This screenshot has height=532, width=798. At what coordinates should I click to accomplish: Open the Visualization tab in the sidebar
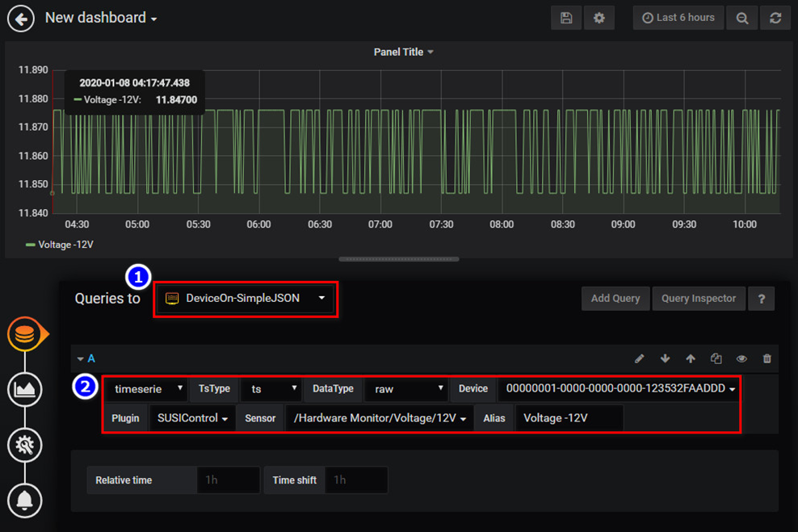(25, 390)
